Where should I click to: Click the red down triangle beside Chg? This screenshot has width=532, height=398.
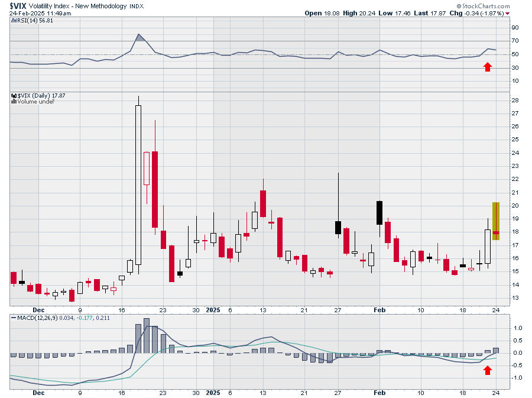coord(523,12)
